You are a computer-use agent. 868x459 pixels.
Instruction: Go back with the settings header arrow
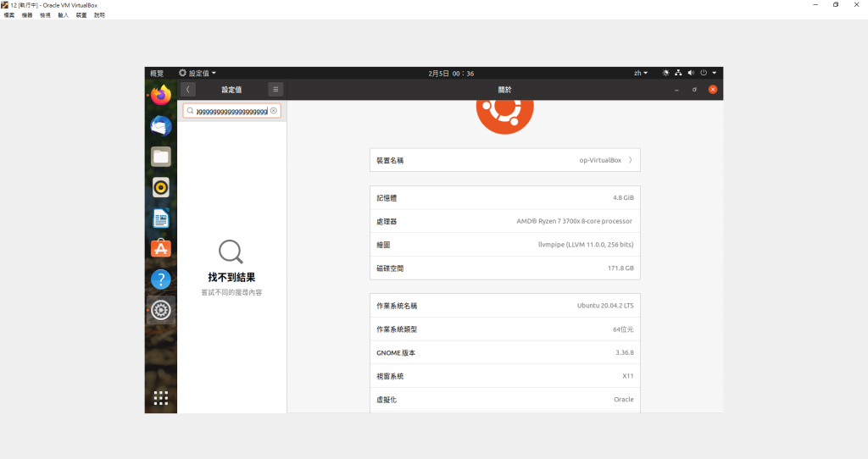click(x=187, y=89)
